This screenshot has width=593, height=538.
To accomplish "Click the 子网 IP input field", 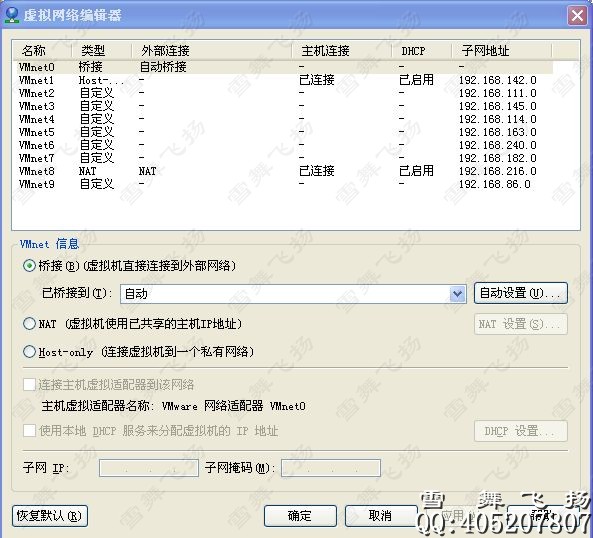I will tap(149, 468).
